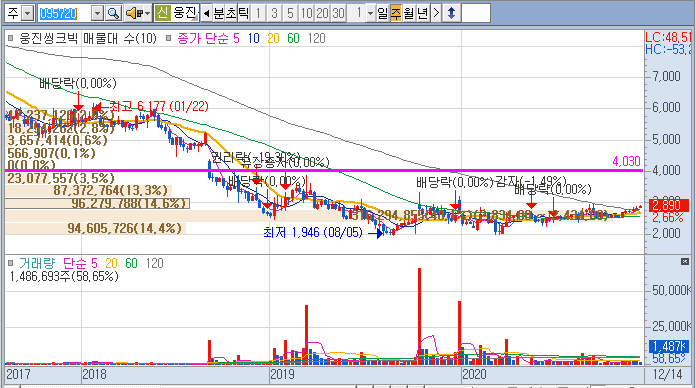Select the 3 interval button

274,13
